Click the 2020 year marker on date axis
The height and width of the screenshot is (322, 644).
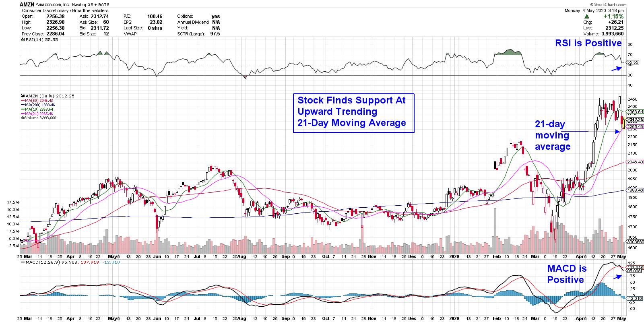tap(454, 256)
